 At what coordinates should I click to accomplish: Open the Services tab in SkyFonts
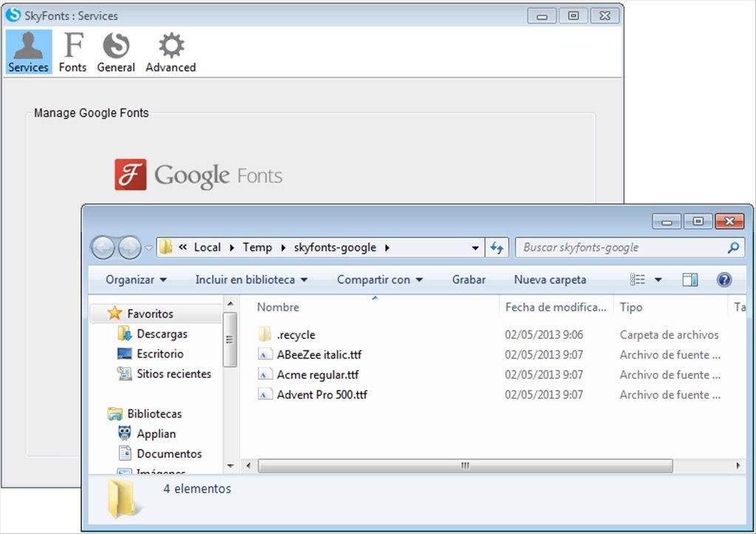click(x=28, y=52)
